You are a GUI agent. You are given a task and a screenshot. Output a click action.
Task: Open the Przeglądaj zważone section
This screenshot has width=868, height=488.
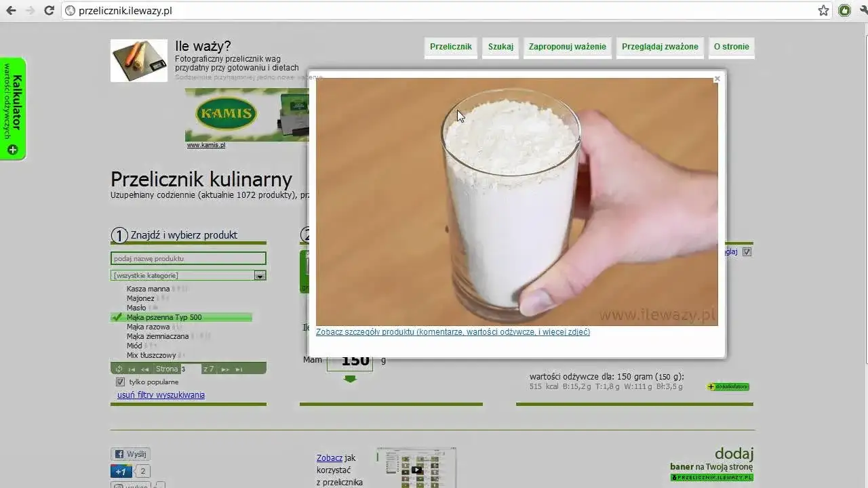click(659, 47)
